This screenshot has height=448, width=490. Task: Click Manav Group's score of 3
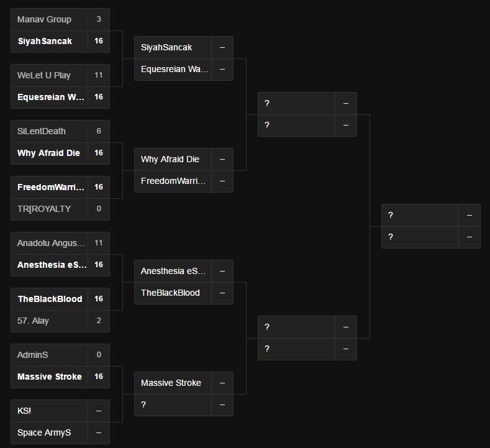click(99, 19)
